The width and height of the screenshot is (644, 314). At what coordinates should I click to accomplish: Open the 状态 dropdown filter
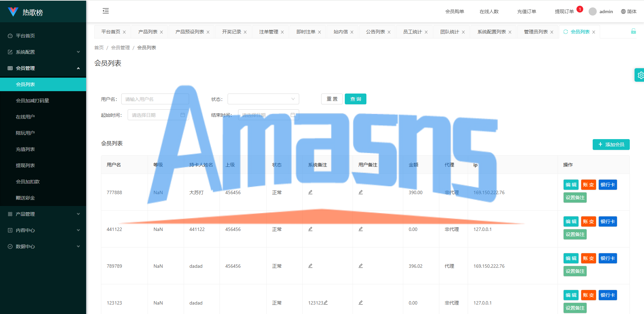[263, 99]
